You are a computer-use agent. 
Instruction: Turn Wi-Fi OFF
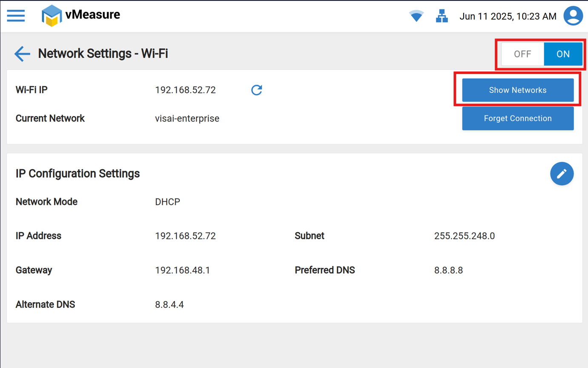click(x=522, y=54)
